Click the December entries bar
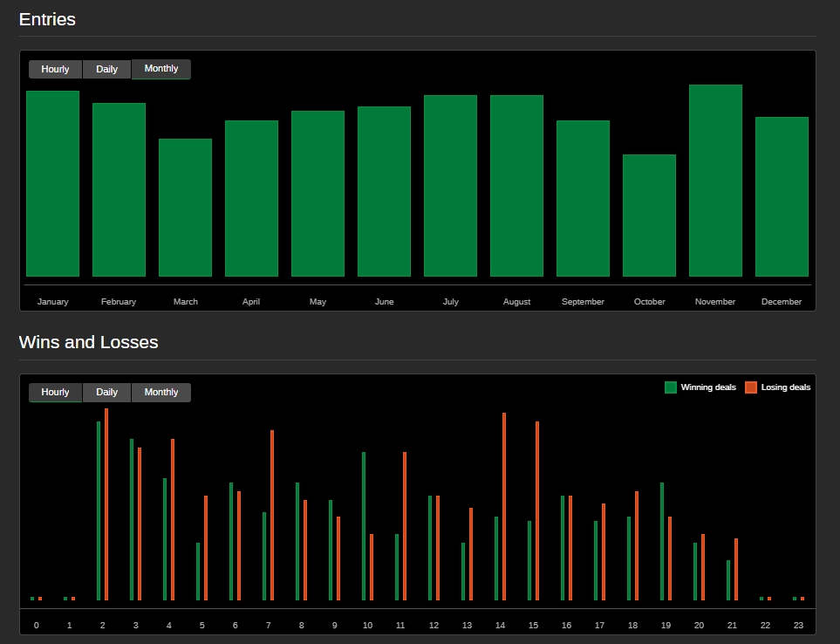The width and height of the screenshot is (840, 644). pyautogui.click(x=782, y=196)
